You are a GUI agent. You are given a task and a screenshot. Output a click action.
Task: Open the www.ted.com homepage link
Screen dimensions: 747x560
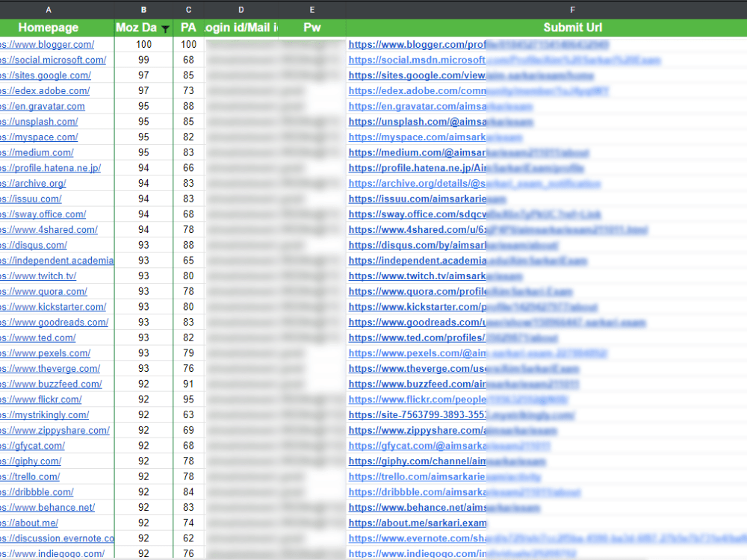(37, 337)
